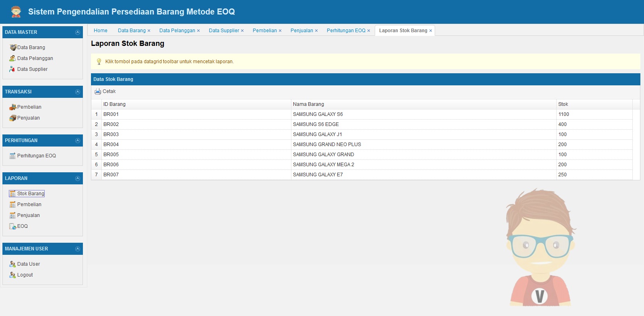The width and height of the screenshot is (644, 316).
Task: Open Data Pelanggan from the sidebar
Action: (35, 58)
